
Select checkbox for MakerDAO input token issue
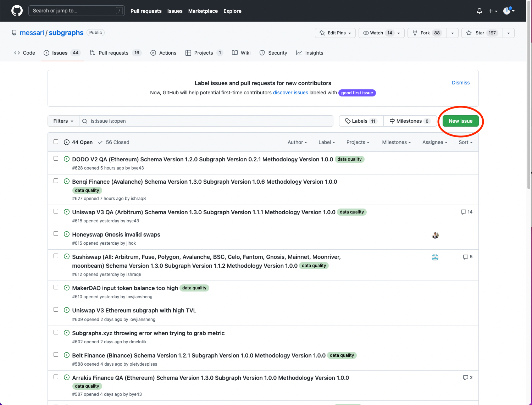(x=56, y=287)
